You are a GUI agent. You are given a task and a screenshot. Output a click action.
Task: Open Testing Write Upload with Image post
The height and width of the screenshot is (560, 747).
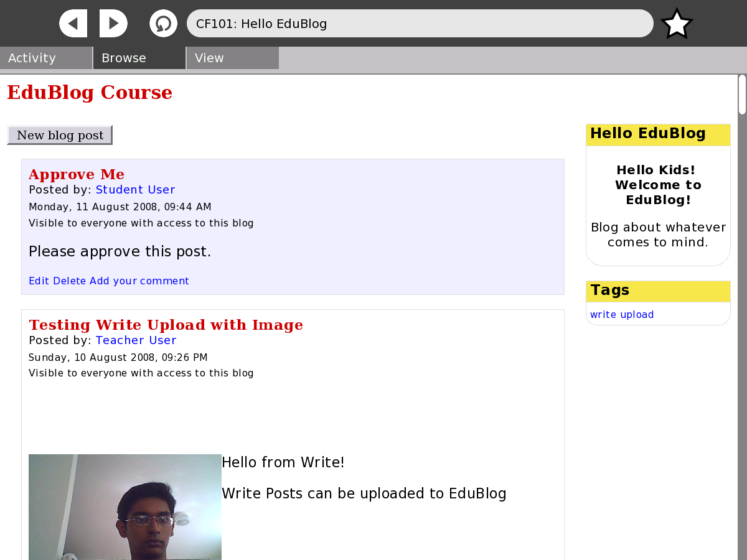point(166,325)
